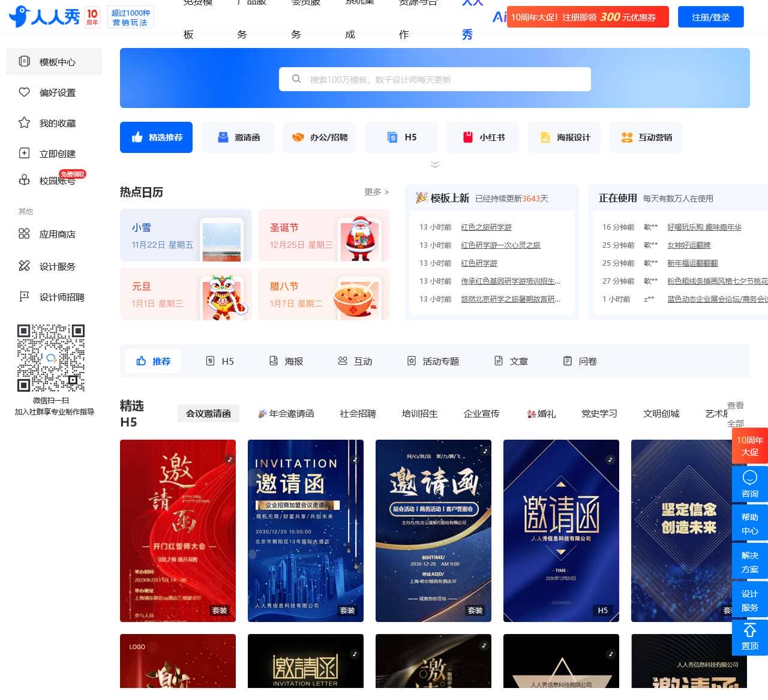
Task: Open 模板中心 in the sidebar
Action: pyautogui.click(x=54, y=62)
